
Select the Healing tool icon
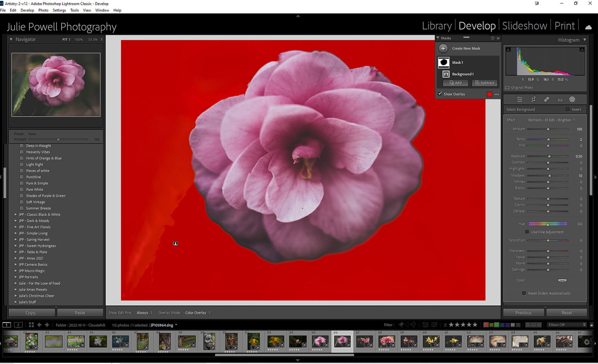click(x=546, y=99)
